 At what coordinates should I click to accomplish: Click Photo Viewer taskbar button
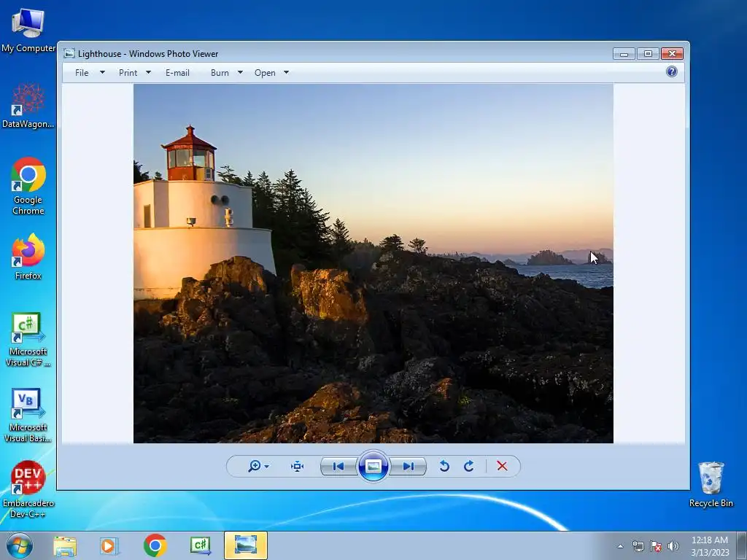click(x=246, y=545)
